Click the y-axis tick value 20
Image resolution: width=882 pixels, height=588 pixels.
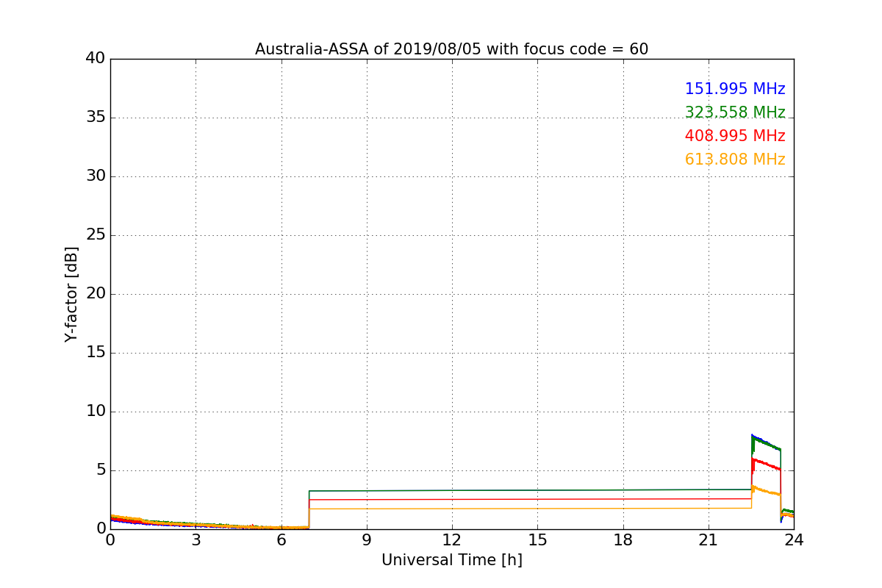96,294
